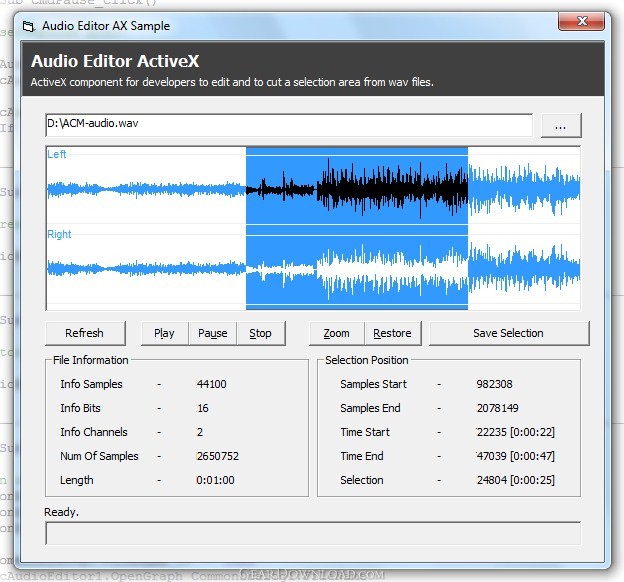This screenshot has width=624, height=582.
Task: Click the Samples End value 2078149
Action: [497, 408]
